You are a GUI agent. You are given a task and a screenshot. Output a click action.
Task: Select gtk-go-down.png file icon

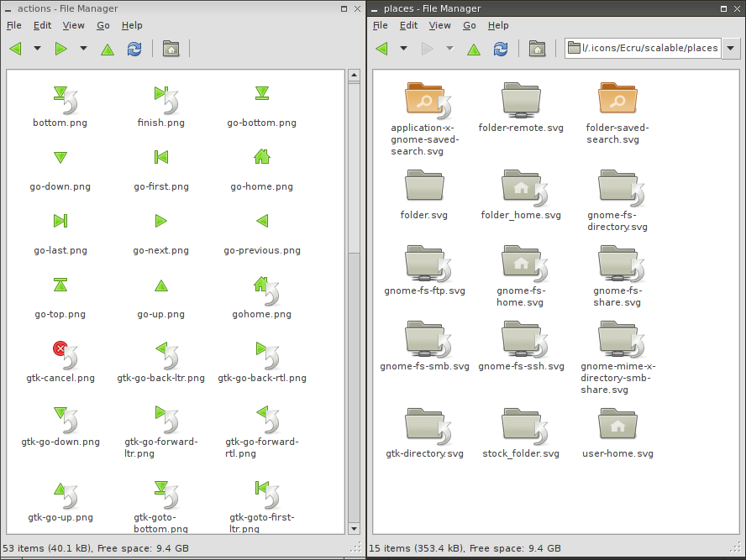[x=66, y=419]
